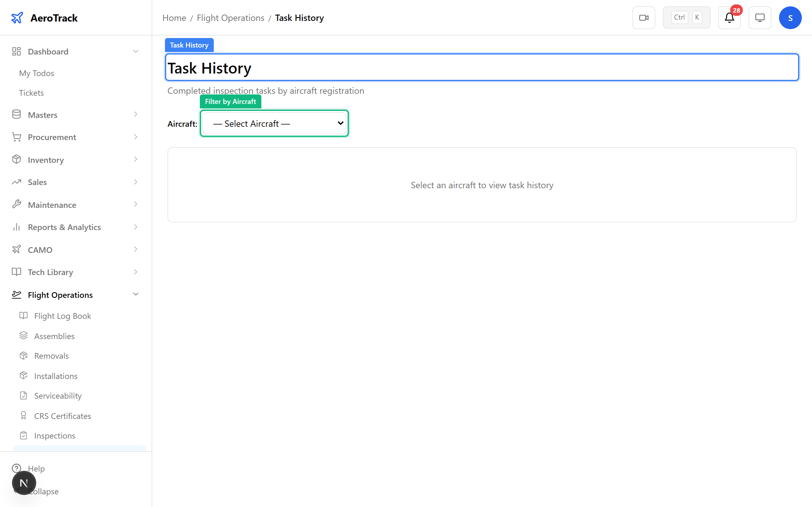Click the Removals icon in Flight Operations

pos(23,356)
